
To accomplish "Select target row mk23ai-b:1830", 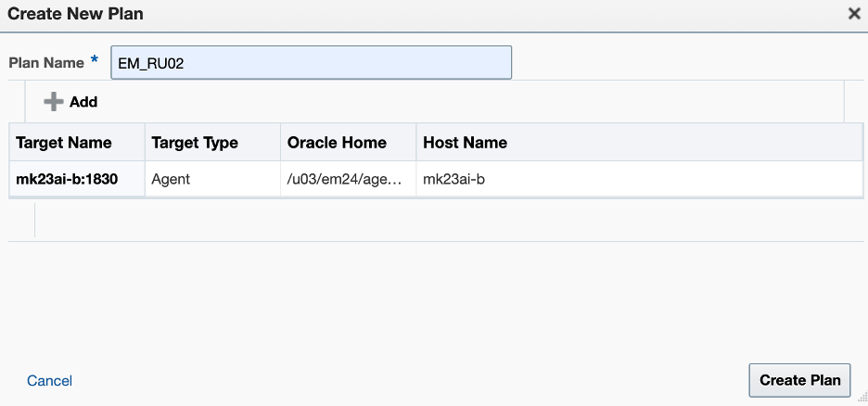I will (x=67, y=179).
